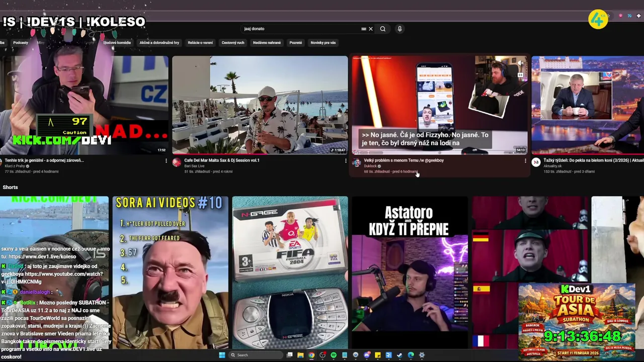644x362 pixels.
Task: Select the Nedávno nahrané filter chip
Action: point(267,43)
